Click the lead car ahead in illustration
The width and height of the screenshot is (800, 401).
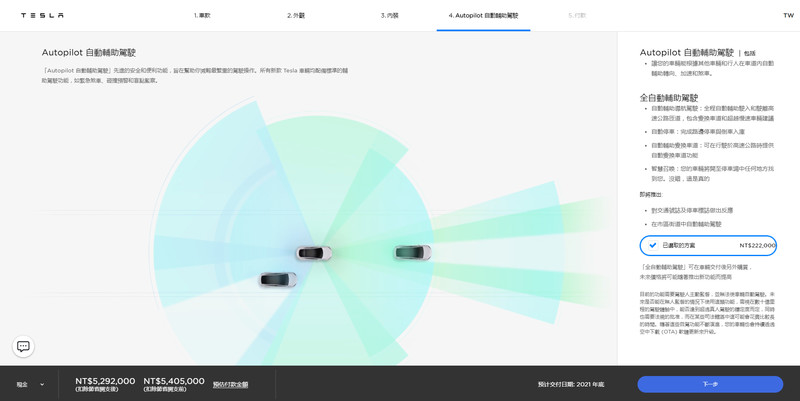[413, 252]
